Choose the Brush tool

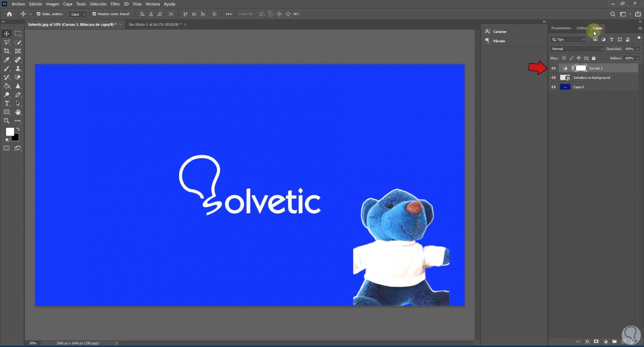point(7,69)
